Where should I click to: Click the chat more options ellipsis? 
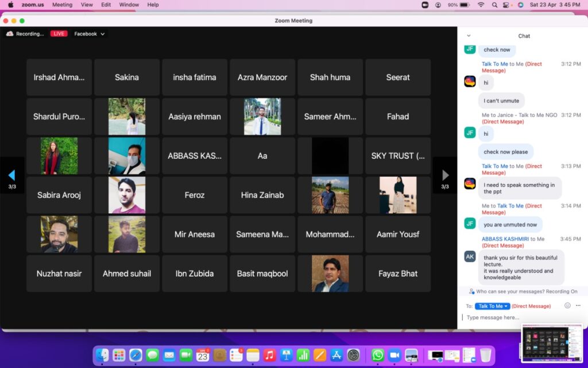578,306
